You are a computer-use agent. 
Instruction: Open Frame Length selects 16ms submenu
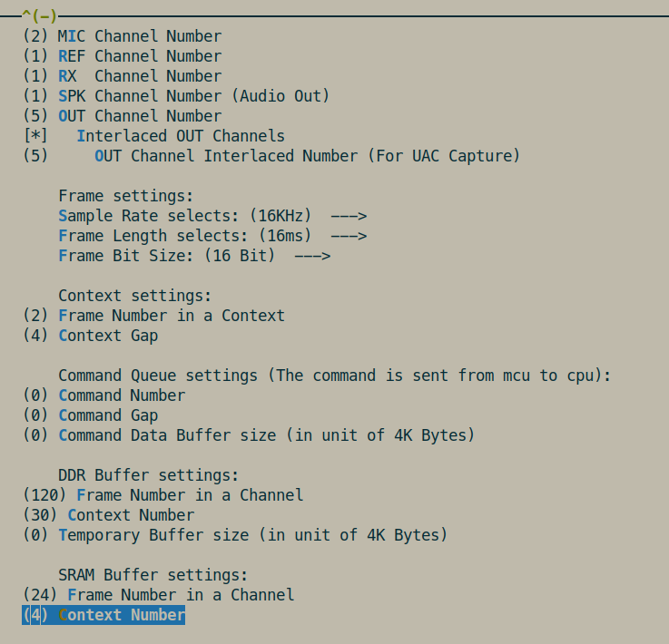[212, 236]
